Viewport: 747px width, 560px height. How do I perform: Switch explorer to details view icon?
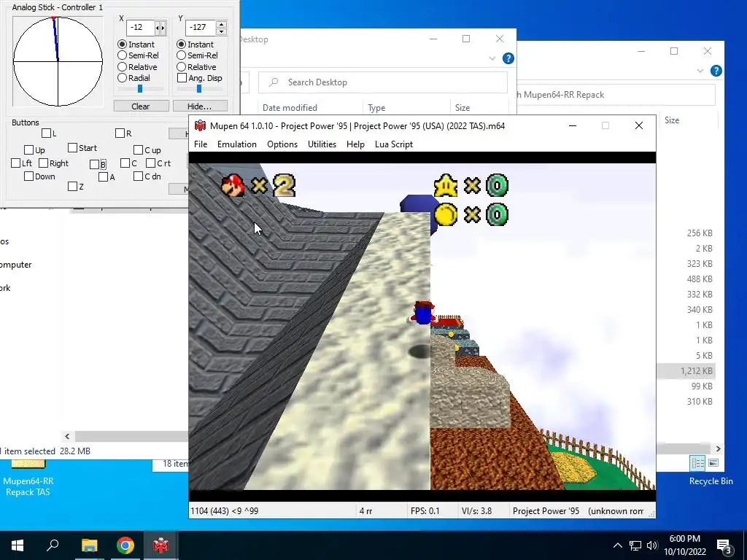(697, 463)
